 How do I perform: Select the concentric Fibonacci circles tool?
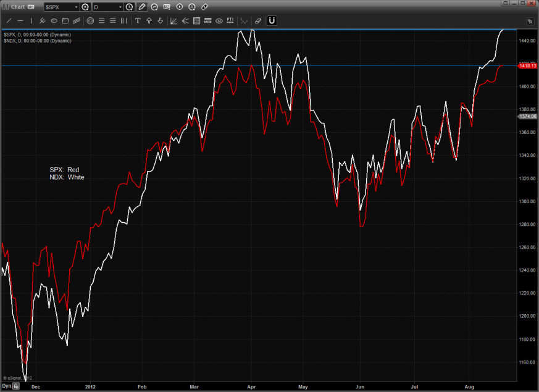(x=90, y=21)
